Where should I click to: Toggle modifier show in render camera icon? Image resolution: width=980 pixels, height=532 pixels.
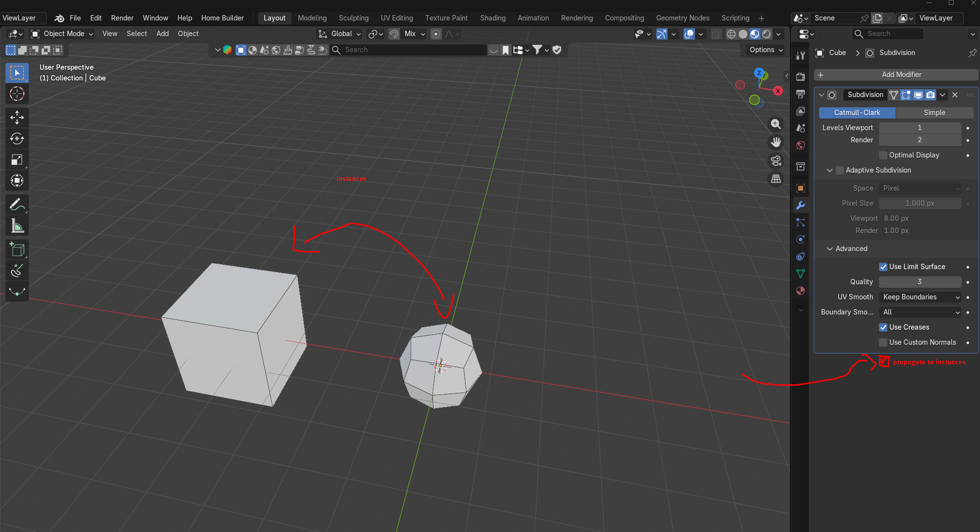pyautogui.click(x=930, y=95)
